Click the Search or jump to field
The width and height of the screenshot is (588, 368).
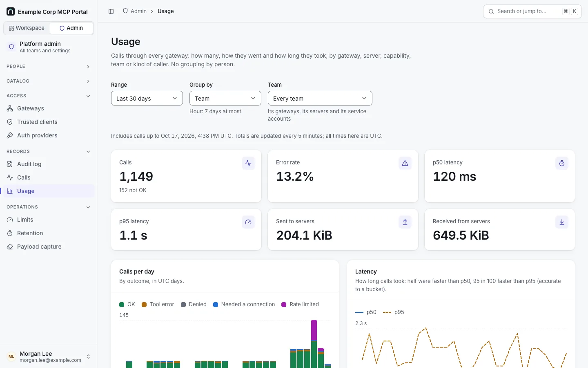tap(532, 11)
